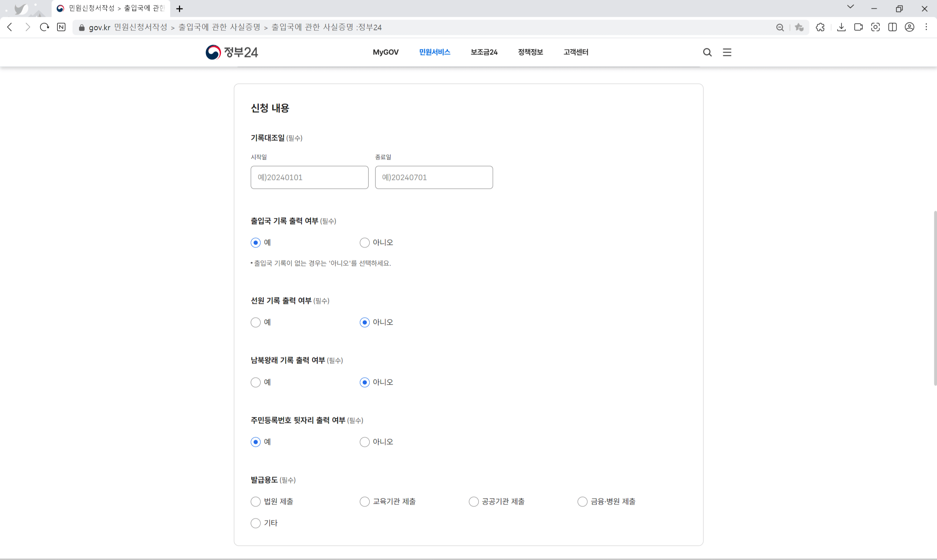Open the hamburger full menu icon
The image size is (937, 560).
pyautogui.click(x=727, y=52)
